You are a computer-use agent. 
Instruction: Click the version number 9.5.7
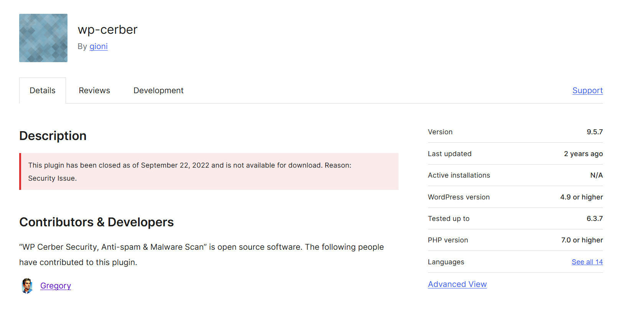coord(595,132)
